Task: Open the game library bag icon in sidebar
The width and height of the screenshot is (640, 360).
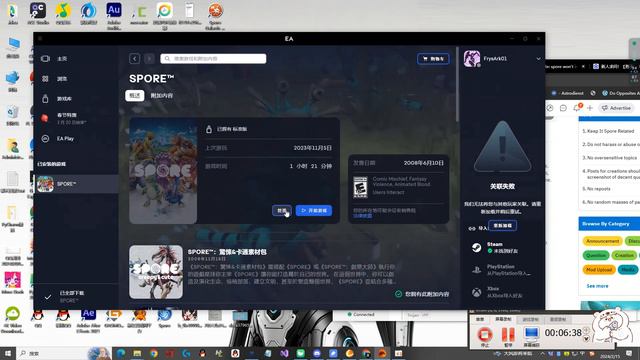Action: 45,98
